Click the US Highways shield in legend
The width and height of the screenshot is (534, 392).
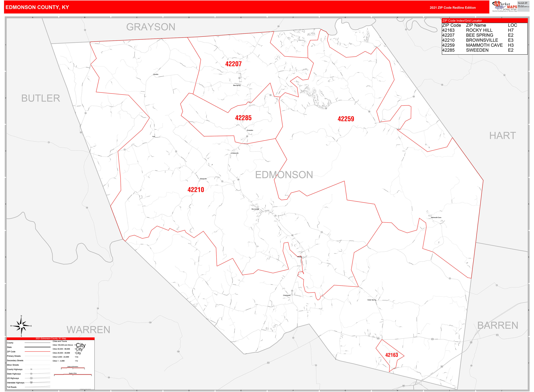31,378
